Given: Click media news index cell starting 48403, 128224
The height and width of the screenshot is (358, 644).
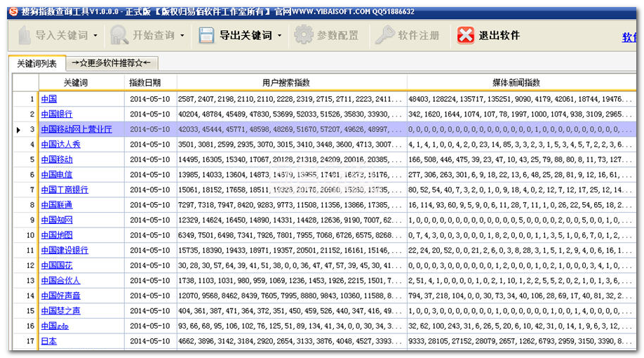Looking at the screenshot, I should [522, 99].
